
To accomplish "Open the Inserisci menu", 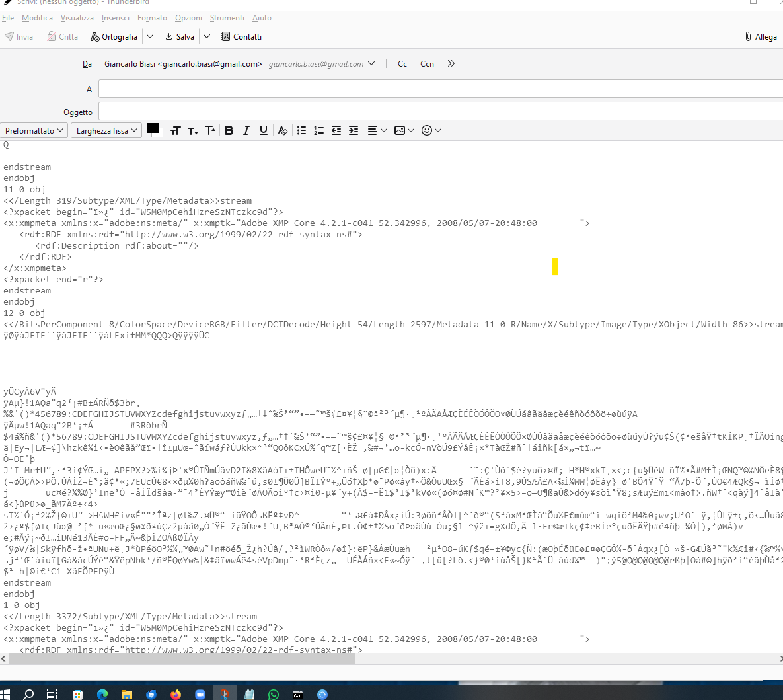I will tap(116, 18).
